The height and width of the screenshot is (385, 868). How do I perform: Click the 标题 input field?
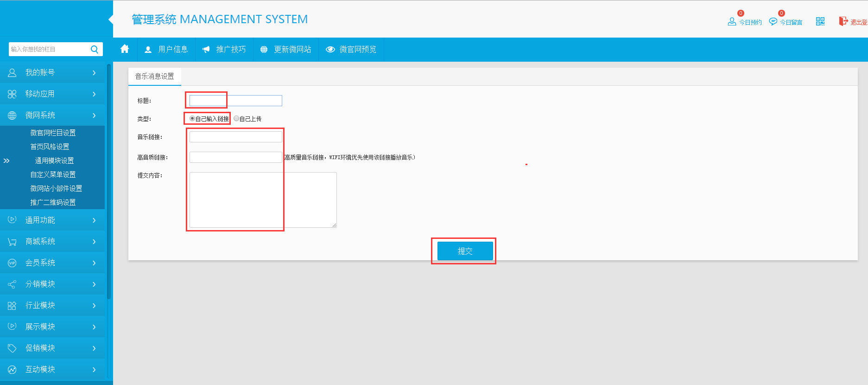[235, 101]
